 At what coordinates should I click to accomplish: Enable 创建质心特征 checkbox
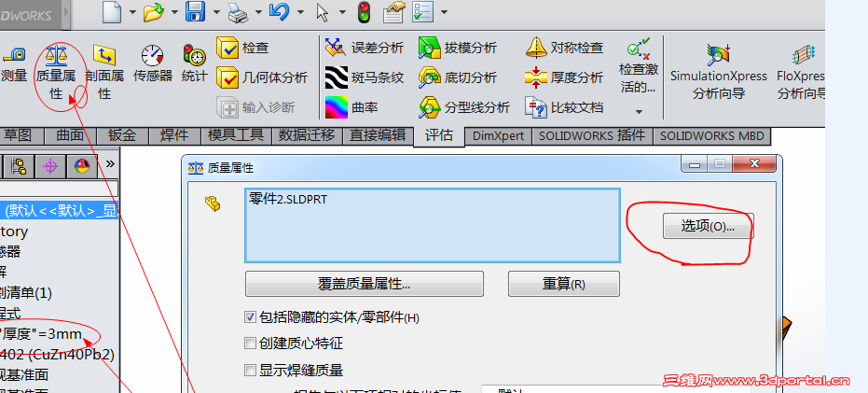(x=250, y=344)
